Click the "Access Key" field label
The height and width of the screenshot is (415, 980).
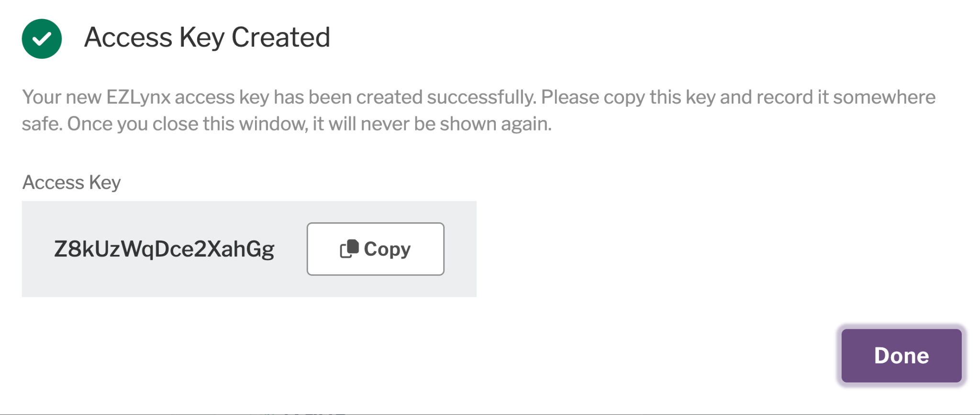click(71, 182)
